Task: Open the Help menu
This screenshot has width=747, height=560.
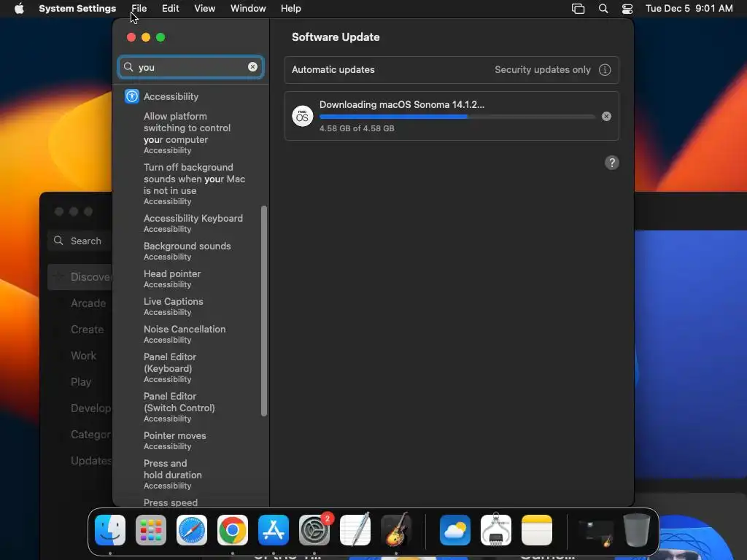Action: (x=290, y=9)
